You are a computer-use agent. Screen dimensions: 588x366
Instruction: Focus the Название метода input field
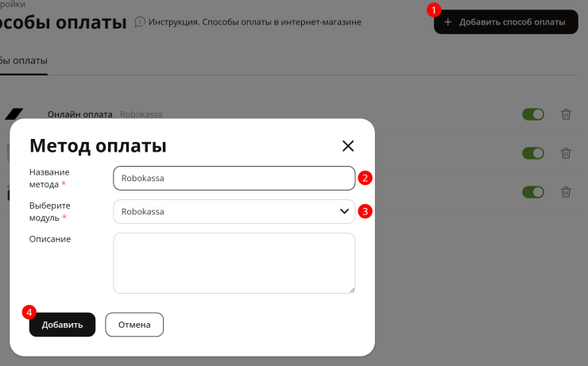coord(234,179)
